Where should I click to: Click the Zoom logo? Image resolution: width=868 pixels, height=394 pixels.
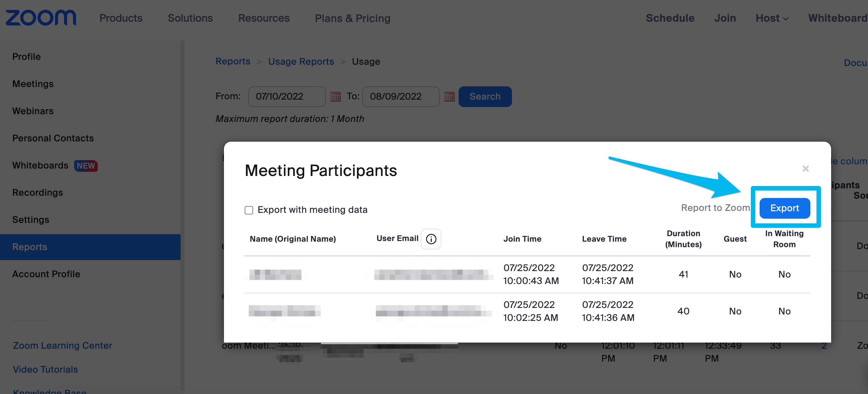[41, 17]
